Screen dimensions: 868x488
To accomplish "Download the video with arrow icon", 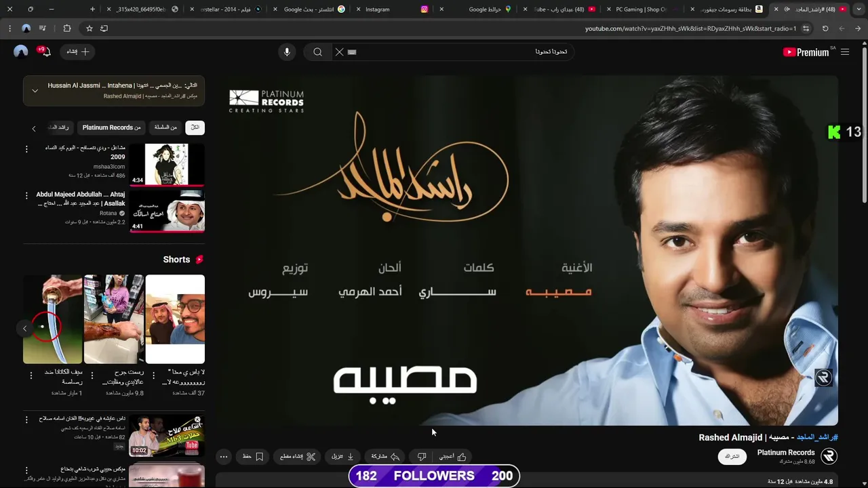I will [x=342, y=457].
